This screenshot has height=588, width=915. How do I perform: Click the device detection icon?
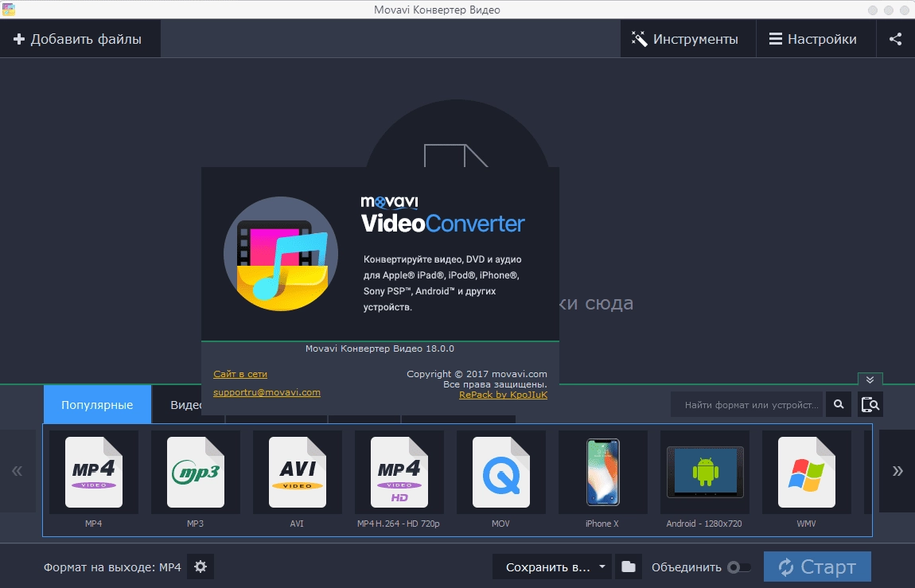(x=870, y=404)
